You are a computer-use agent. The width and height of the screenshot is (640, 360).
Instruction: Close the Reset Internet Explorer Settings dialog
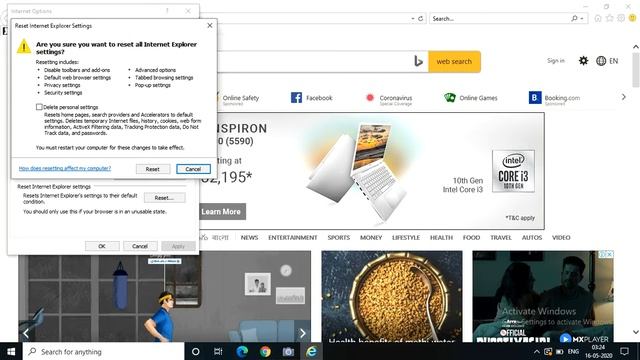coord(210,25)
